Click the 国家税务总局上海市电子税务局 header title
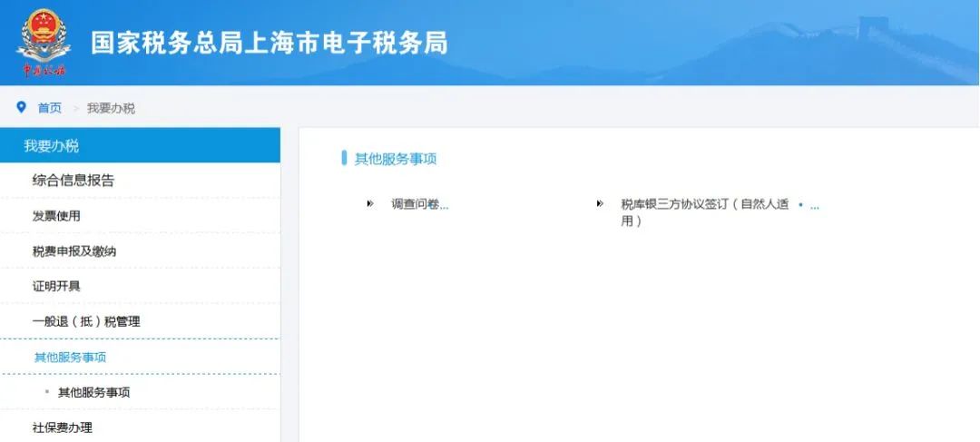The width and height of the screenshot is (980, 442). point(269,43)
